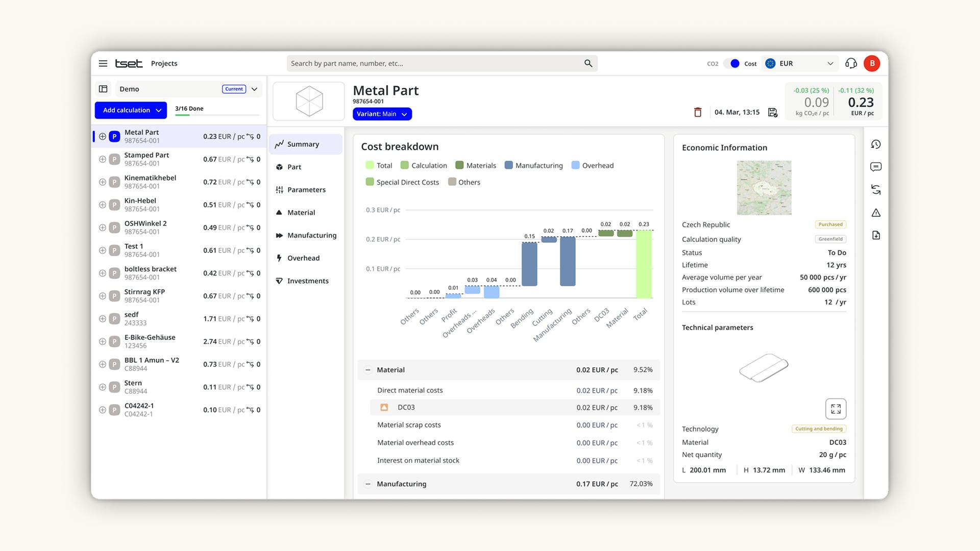The image size is (980, 551).
Task: Open the comments panel icon
Action: pos(876,167)
